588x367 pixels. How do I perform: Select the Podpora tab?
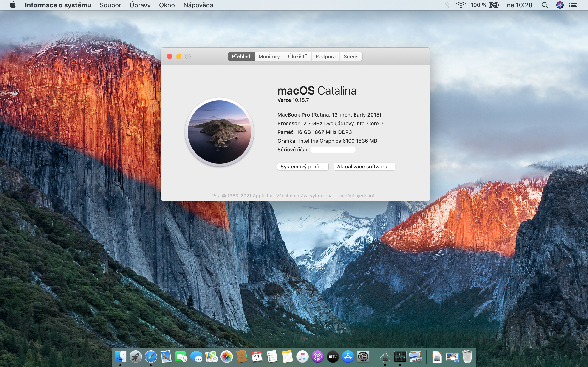point(325,56)
